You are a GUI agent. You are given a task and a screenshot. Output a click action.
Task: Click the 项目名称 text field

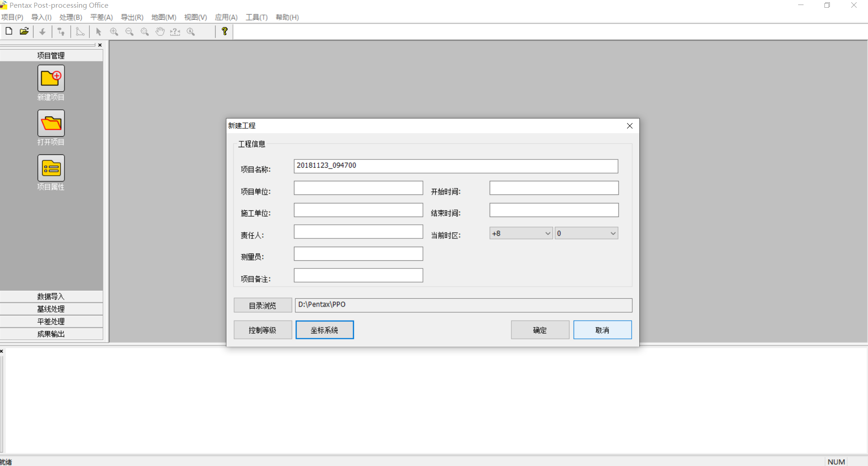coord(456,166)
